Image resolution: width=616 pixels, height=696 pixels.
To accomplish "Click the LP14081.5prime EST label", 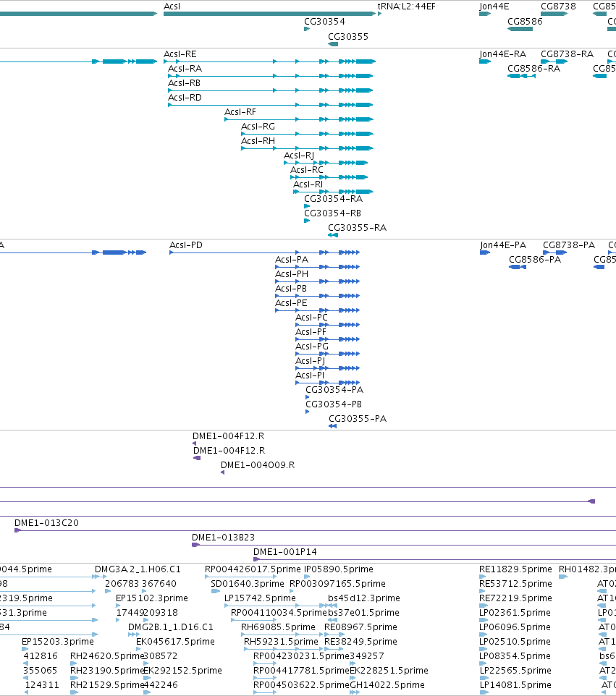I will pyautogui.click(x=515, y=685).
